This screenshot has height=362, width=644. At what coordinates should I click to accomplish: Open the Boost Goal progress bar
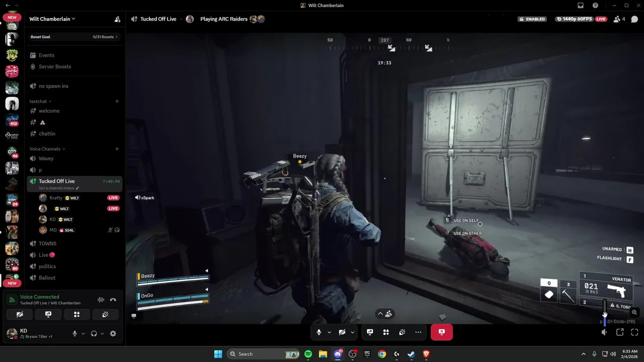(74, 37)
